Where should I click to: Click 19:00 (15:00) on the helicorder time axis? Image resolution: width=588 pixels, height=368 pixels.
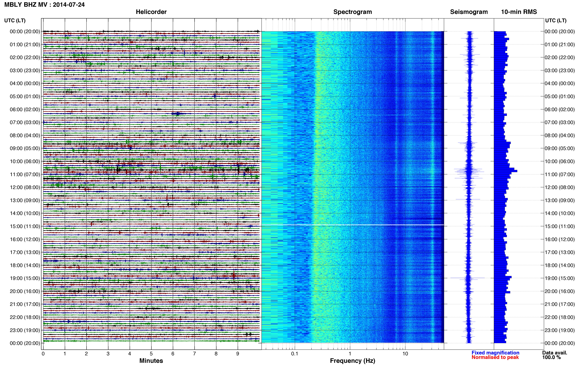25,278
